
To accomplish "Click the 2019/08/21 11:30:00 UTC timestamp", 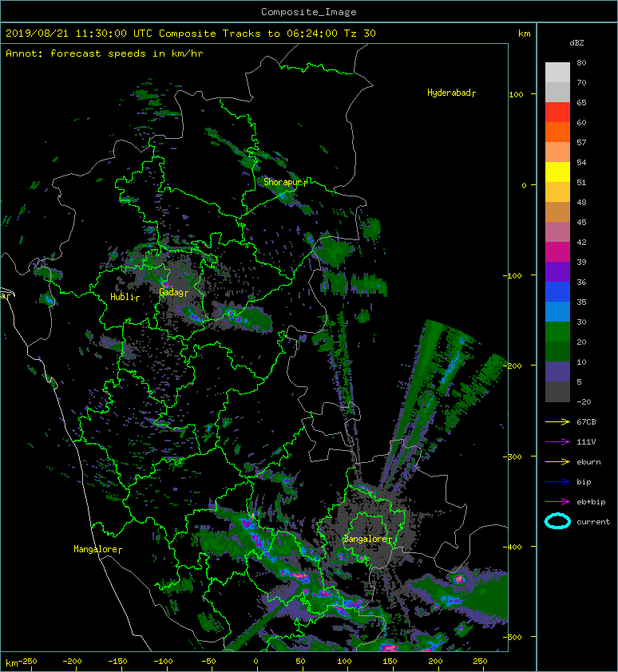I will click(79, 34).
